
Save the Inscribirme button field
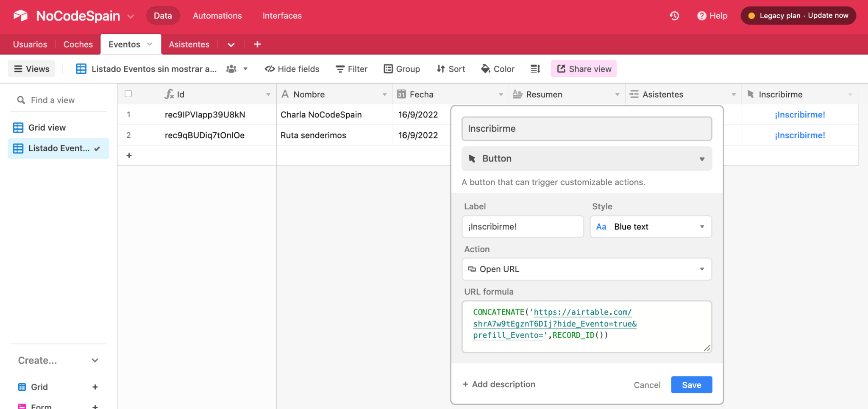[691, 384]
